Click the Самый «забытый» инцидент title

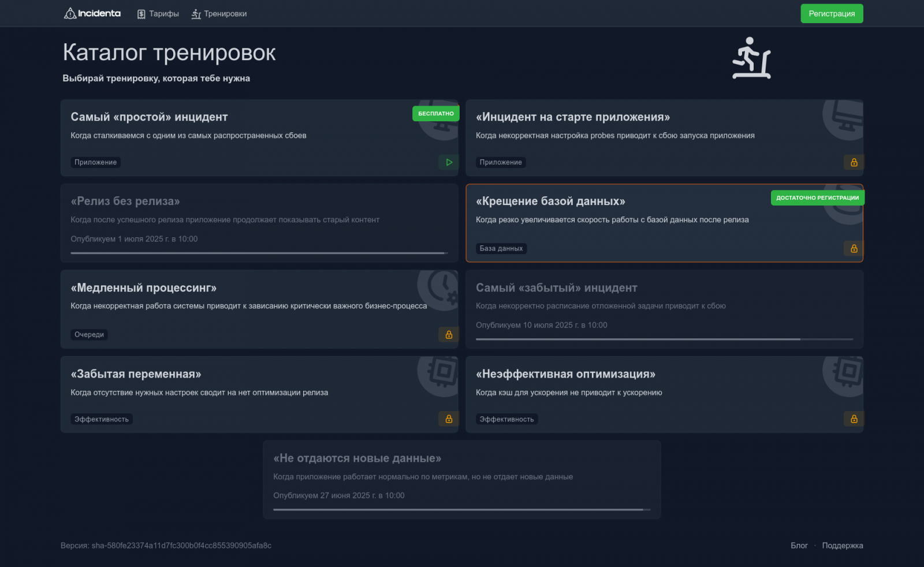point(557,288)
